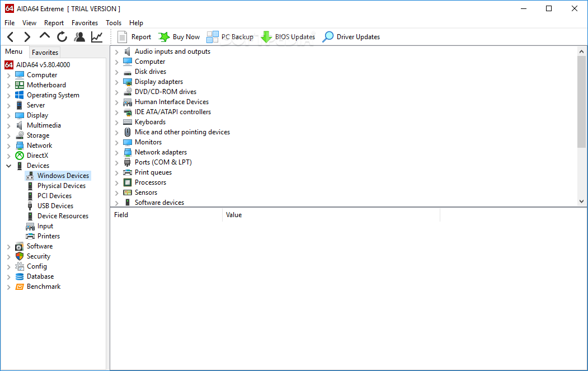This screenshot has height=371, width=588.
Task: Click the PC Backup toolbar label
Action: point(237,37)
